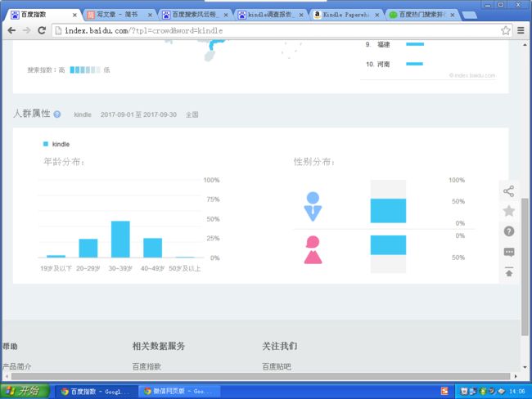Click the 全国 region label
This screenshot has height=399, width=532.
[x=192, y=114]
